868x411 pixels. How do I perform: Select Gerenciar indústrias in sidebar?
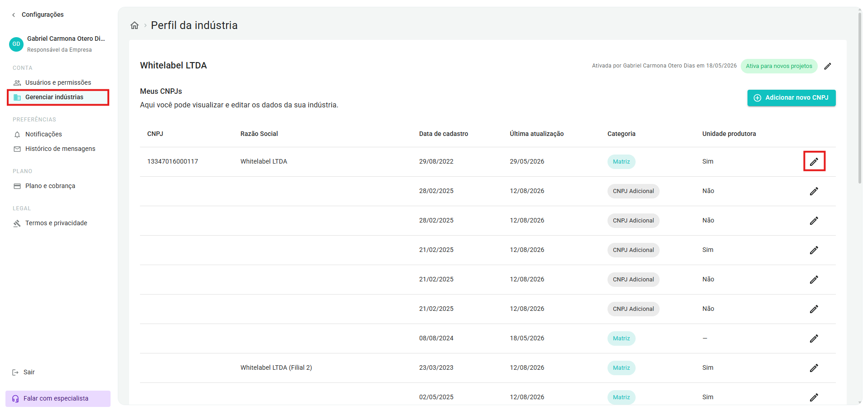tap(58, 97)
